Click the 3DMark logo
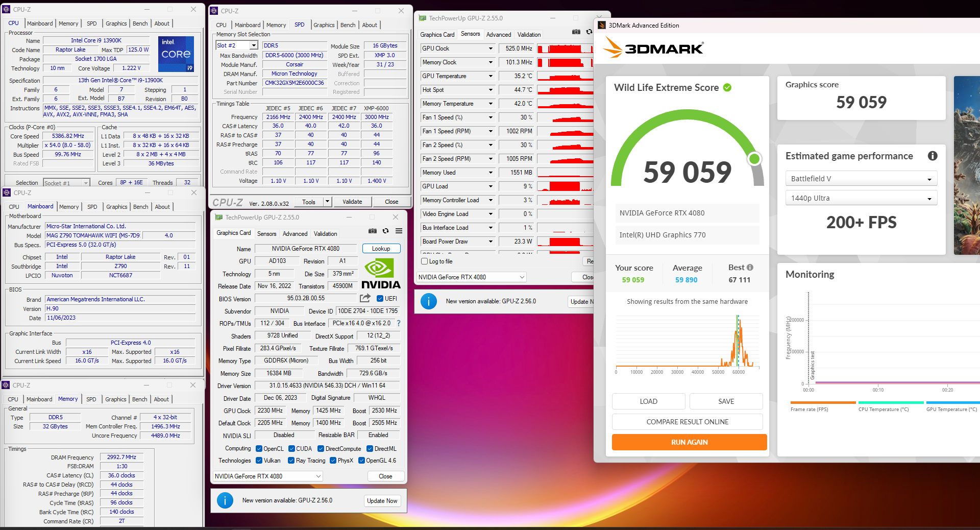The width and height of the screenshot is (980, 530). [653, 49]
